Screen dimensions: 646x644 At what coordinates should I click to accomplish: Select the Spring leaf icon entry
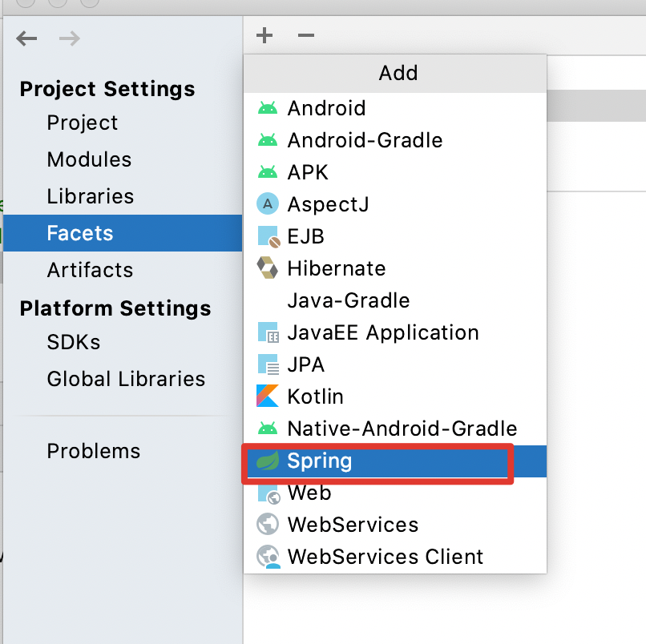(x=267, y=461)
